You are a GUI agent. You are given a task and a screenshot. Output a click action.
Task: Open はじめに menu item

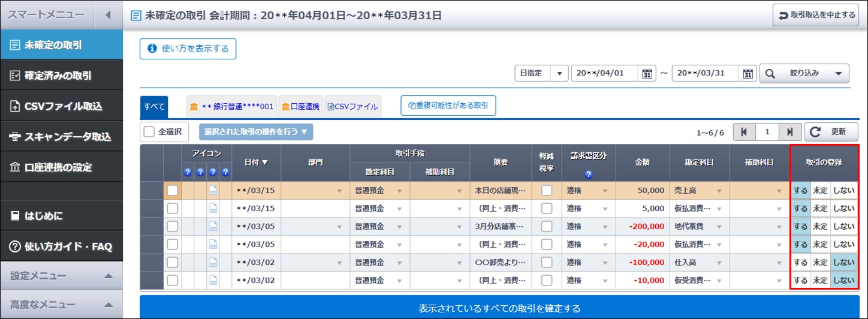pyautogui.click(x=61, y=216)
